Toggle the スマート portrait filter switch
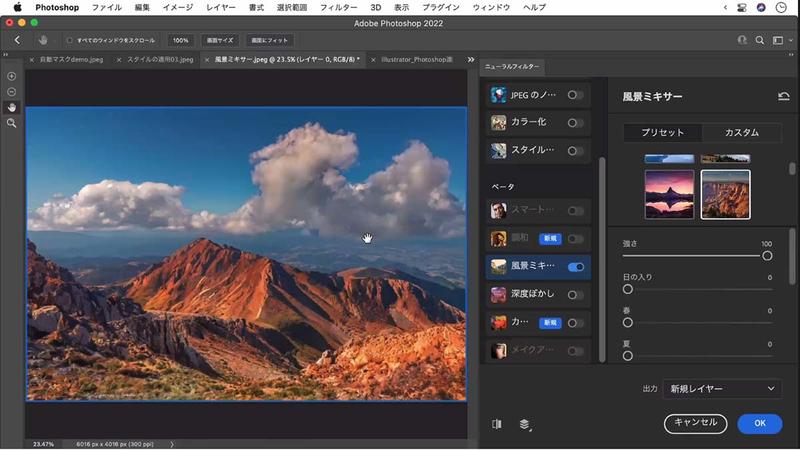 (x=576, y=211)
